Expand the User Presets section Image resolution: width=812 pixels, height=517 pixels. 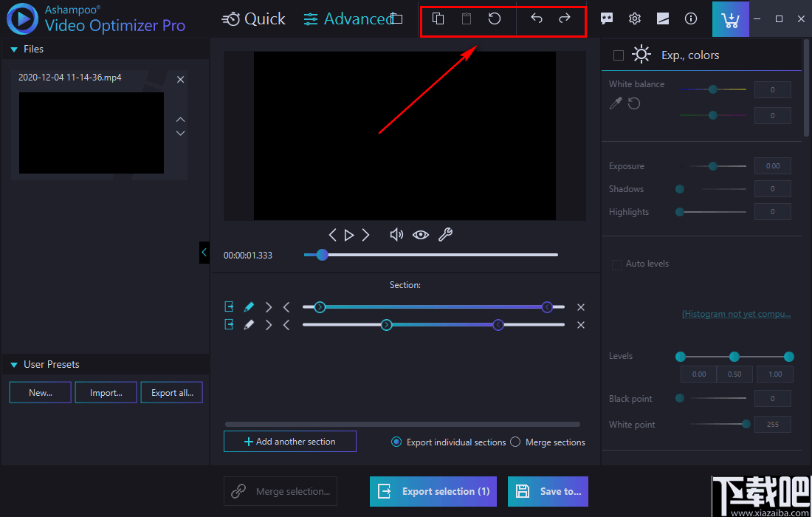point(13,364)
